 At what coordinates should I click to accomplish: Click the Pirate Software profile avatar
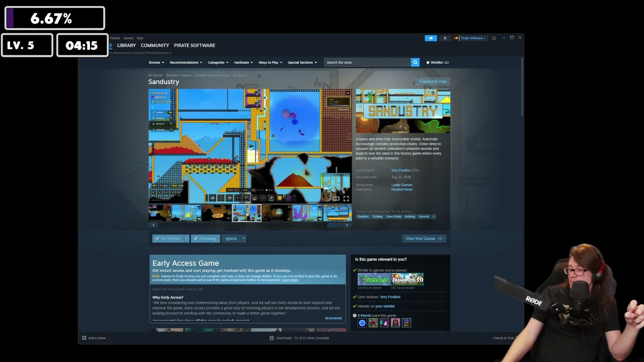(x=457, y=38)
